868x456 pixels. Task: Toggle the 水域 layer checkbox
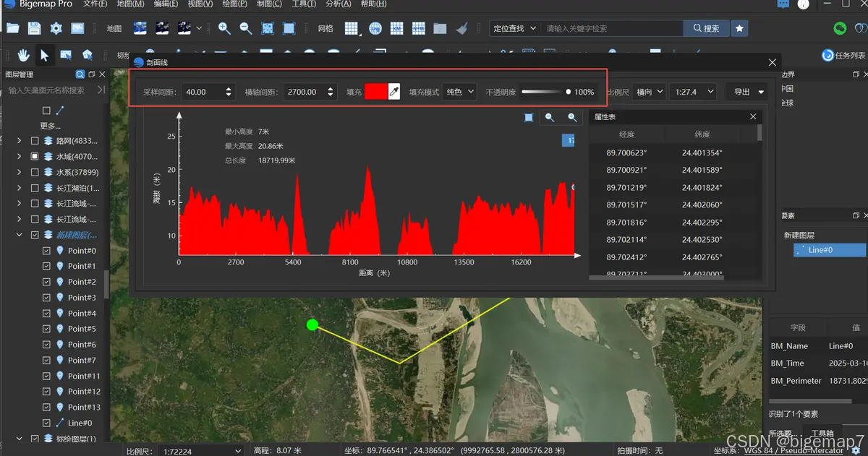[35, 156]
